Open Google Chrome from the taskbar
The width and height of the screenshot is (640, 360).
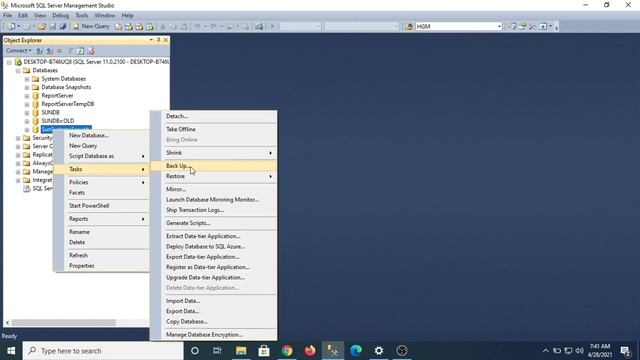(x=287, y=351)
